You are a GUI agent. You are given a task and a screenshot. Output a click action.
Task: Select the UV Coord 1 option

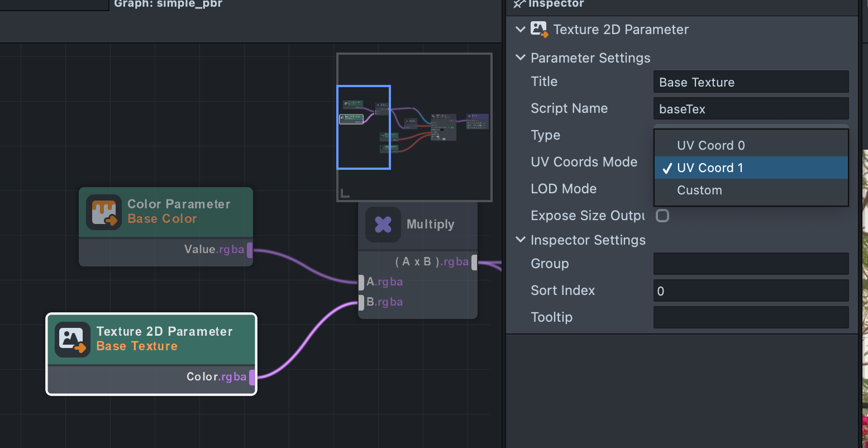(710, 168)
